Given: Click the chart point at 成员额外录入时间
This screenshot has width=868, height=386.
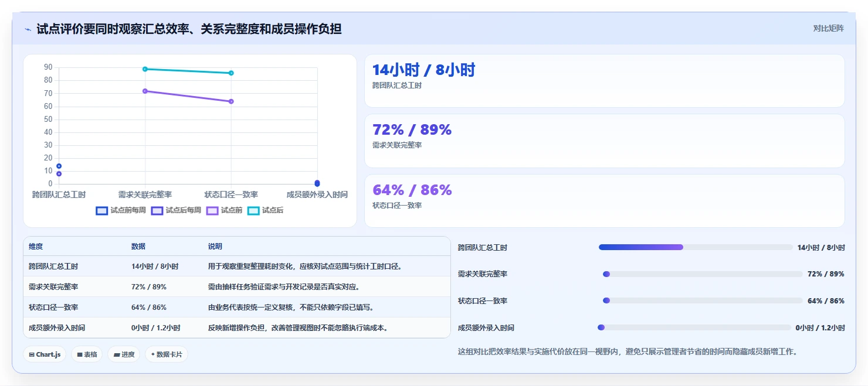Looking at the screenshot, I should pos(317,183).
